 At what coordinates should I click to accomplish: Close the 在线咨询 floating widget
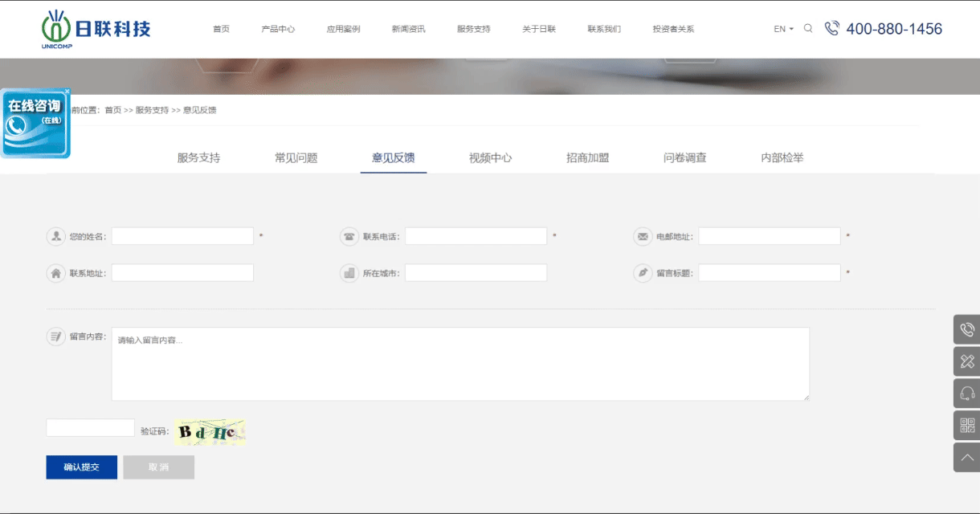(x=67, y=92)
